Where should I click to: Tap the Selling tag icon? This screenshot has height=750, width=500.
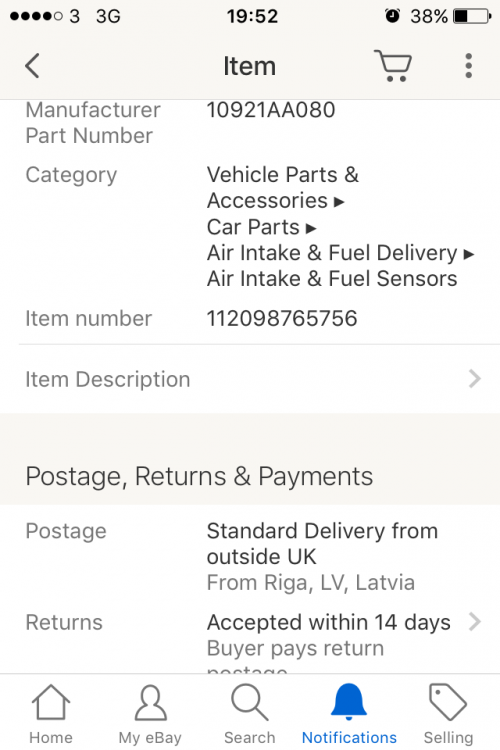click(x=448, y=702)
